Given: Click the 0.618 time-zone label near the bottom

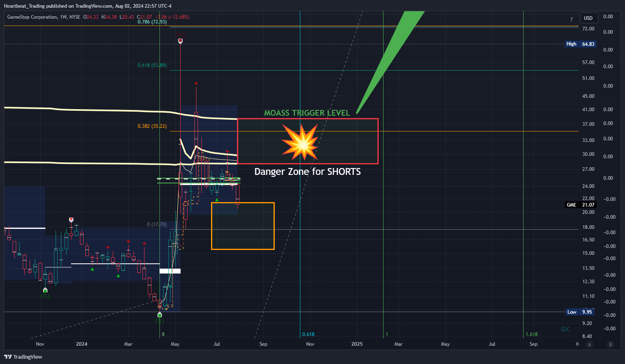Looking at the screenshot, I should tap(308, 334).
